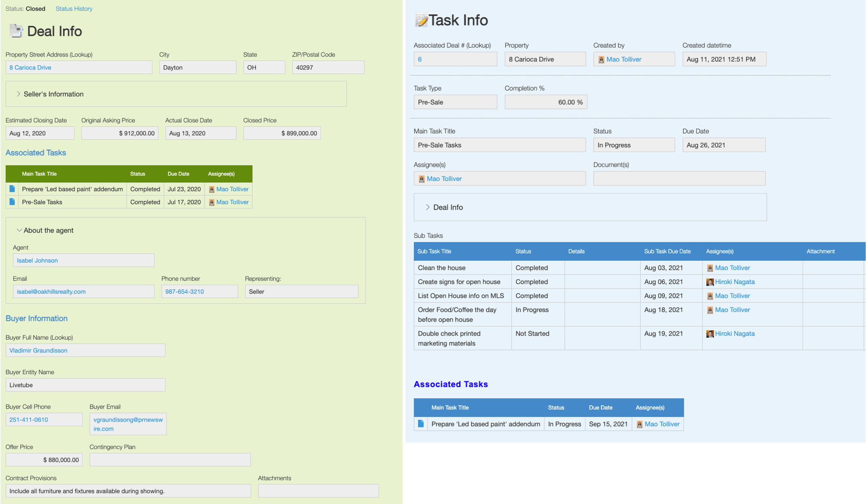Click the Property field 8 Carioca Drive in Task Info
Screen dimensions: 866x504
[x=545, y=59]
